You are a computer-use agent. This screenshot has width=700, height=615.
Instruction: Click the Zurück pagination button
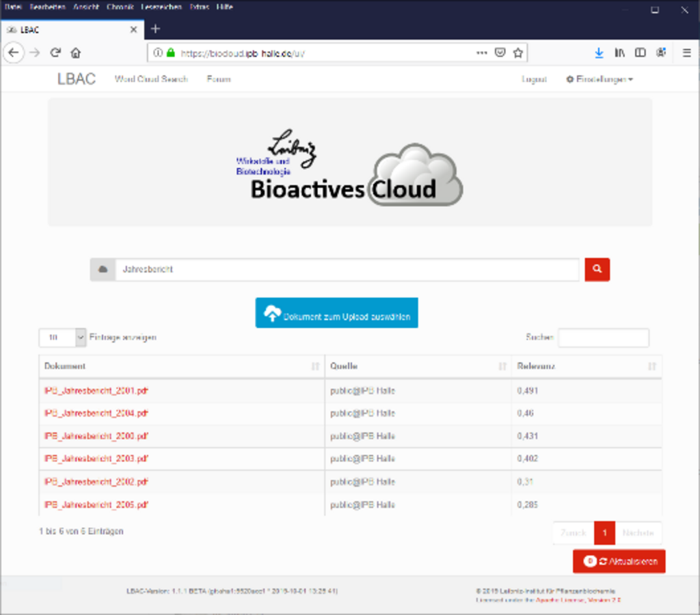(x=574, y=533)
